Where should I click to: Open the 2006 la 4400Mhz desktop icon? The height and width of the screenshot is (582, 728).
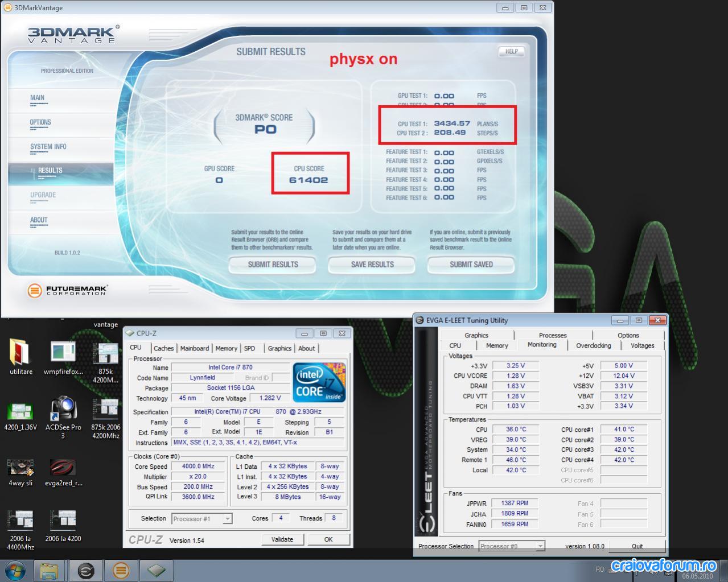click(x=20, y=530)
